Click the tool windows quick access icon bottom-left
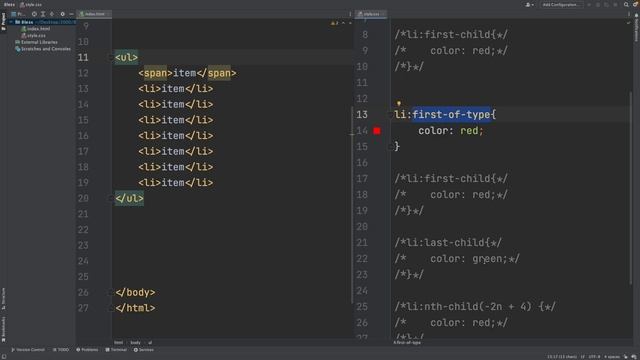 (3, 357)
